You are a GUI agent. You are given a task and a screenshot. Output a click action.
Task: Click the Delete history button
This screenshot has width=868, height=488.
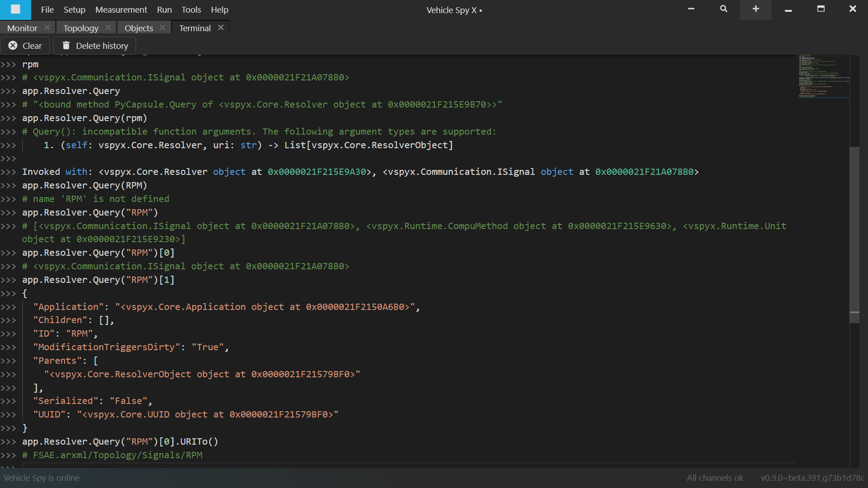pyautogui.click(x=95, y=45)
